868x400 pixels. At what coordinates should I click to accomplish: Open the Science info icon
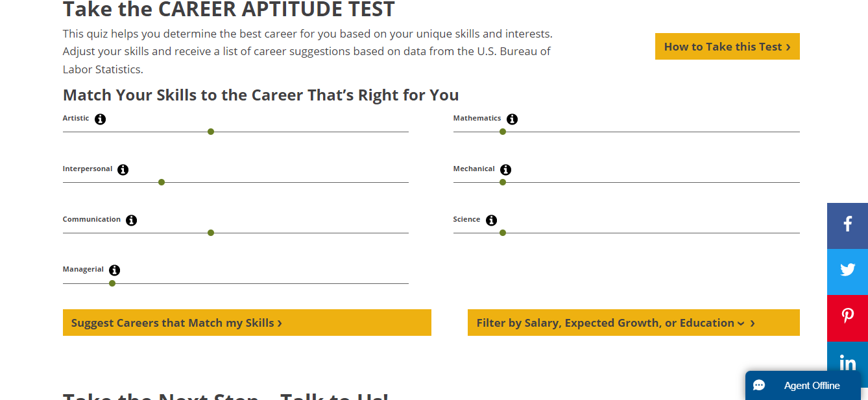tap(491, 220)
